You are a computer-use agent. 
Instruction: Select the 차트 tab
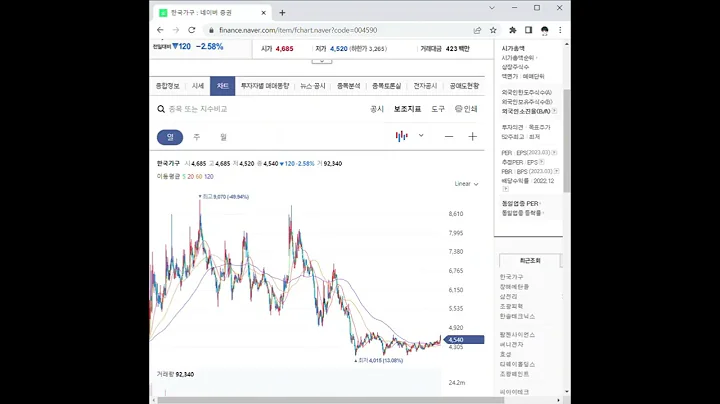click(x=223, y=86)
